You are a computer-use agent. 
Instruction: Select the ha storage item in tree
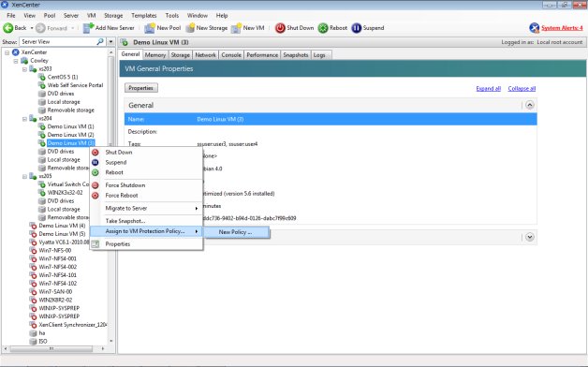click(x=42, y=333)
